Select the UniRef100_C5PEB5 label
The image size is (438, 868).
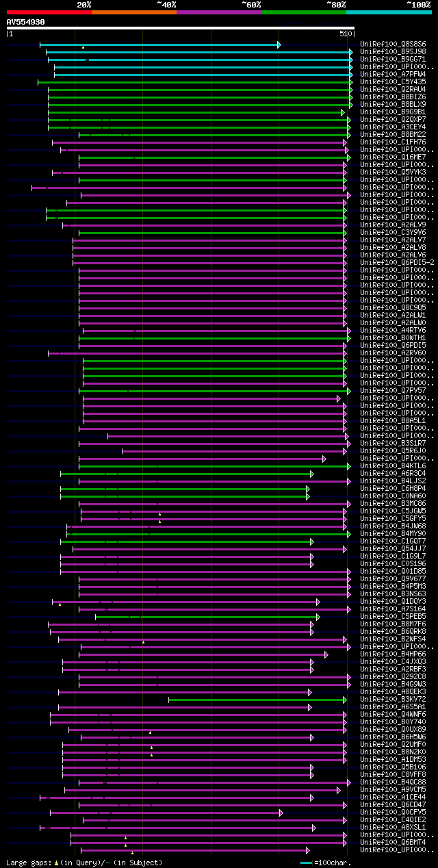(x=394, y=617)
